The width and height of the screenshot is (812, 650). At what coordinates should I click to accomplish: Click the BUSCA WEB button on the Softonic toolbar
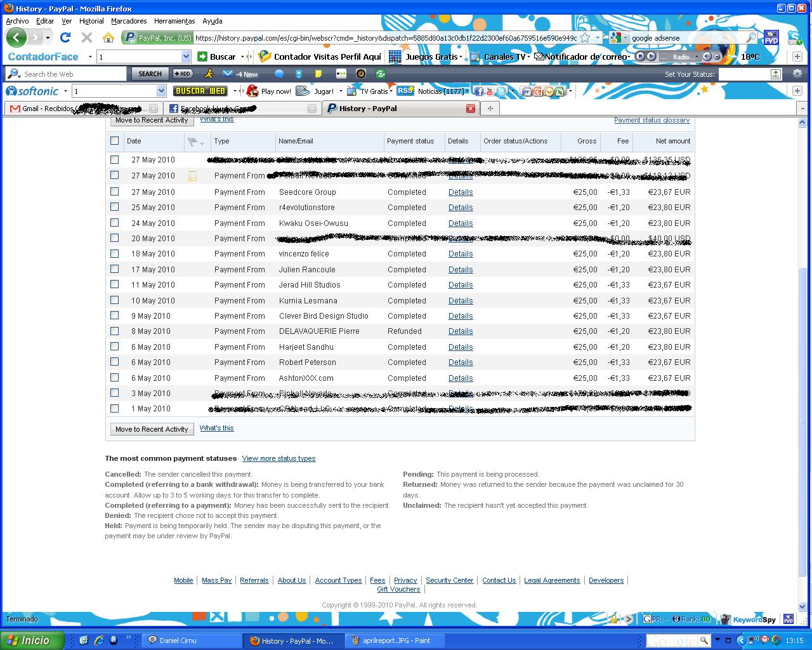tap(200, 91)
